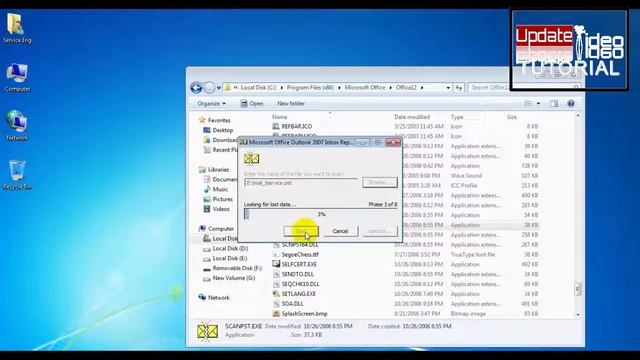Click the SETLANG.EXE file icon
This screenshot has height=360, width=640.
click(276, 294)
